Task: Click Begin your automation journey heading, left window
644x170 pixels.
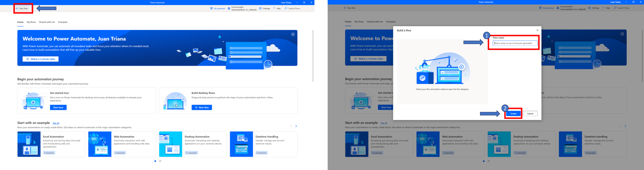Action: point(40,79)
